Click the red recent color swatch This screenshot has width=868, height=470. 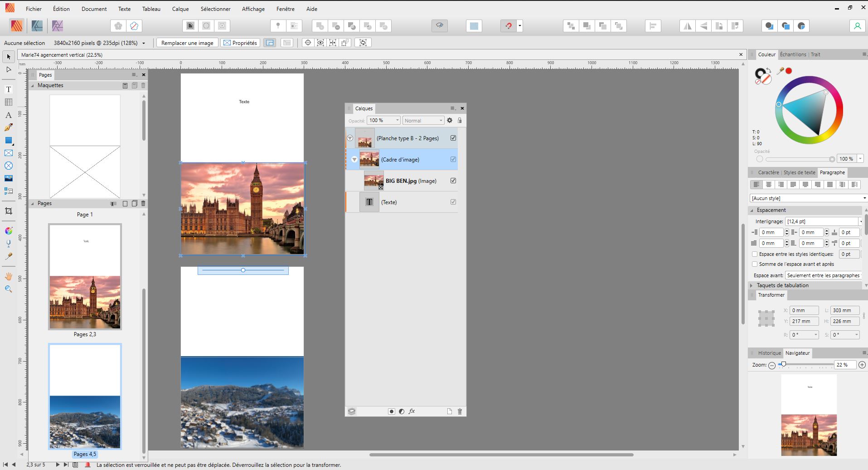point(789,71)
